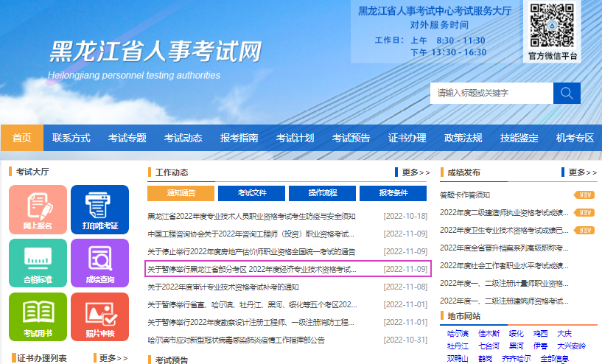The height and width of the screenshot is (364, 602).
Task: Visit the 哈尔滨 city site link
Action: pyautogui.click(x=458, y=333)
